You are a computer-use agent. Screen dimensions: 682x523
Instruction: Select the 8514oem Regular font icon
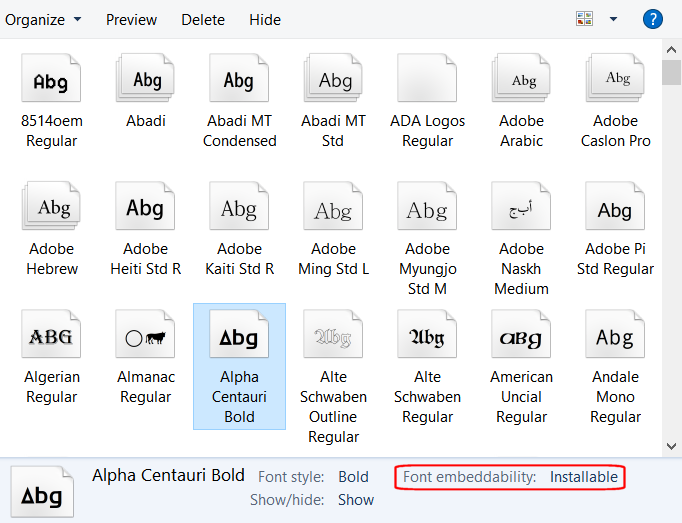[51, 82]
